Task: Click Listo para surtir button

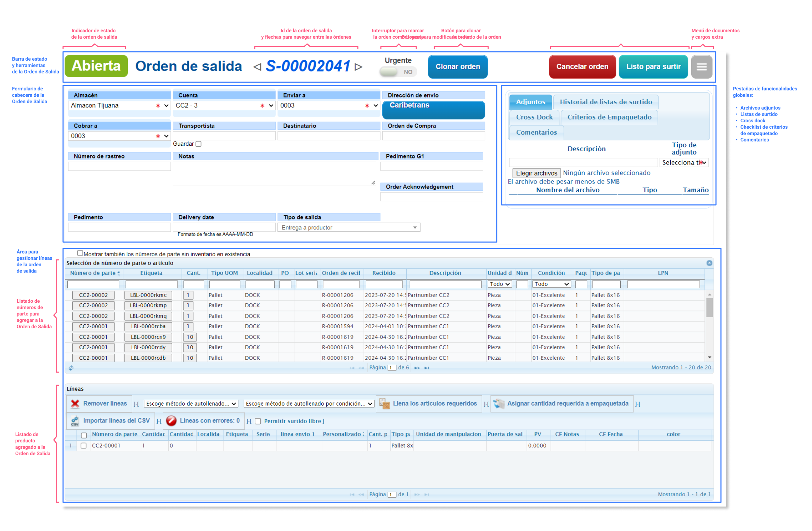Action: pos(653,67)
